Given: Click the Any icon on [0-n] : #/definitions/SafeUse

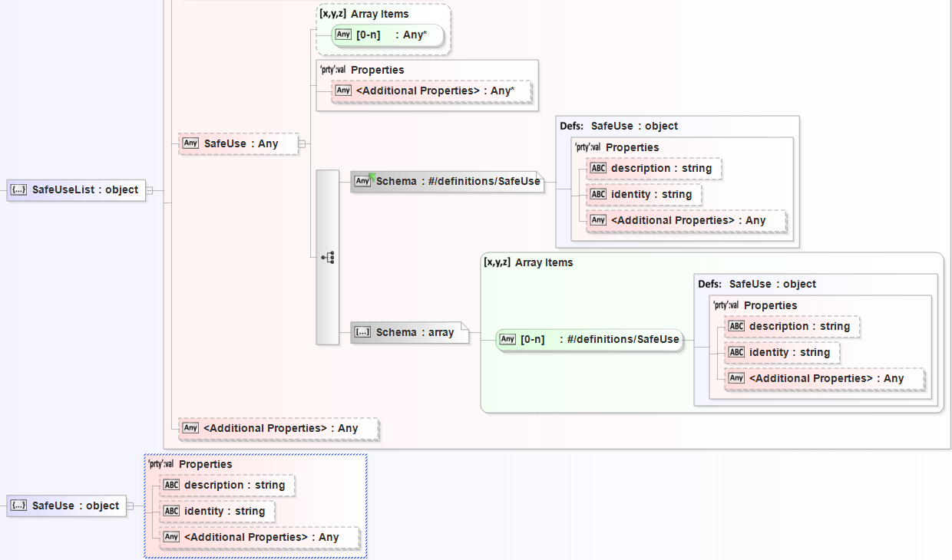Looking at the screenshot, I should (x=507, y=339).
